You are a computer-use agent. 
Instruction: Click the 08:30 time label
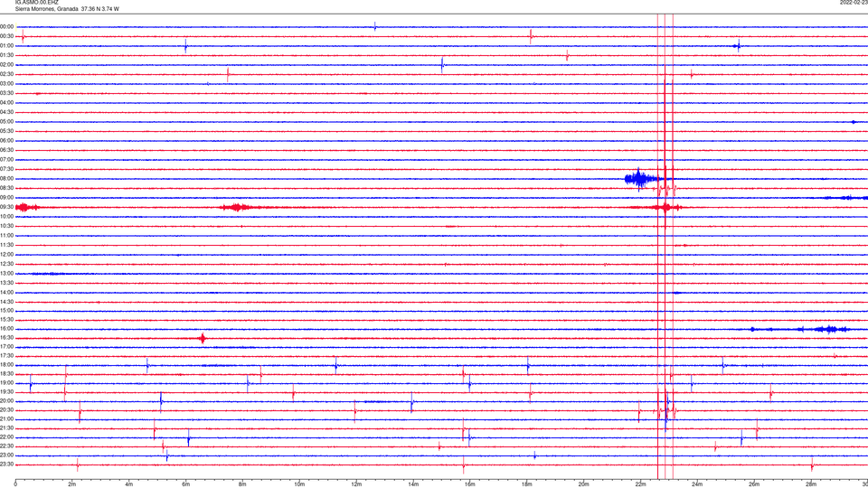pyautogui.click(x=6, y=188)
